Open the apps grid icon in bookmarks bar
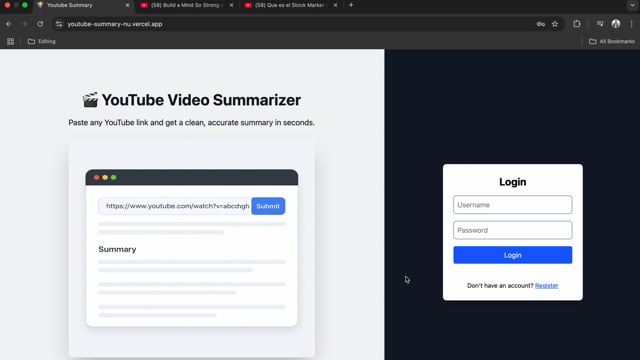The image size is (640, 360). point(10,41)
